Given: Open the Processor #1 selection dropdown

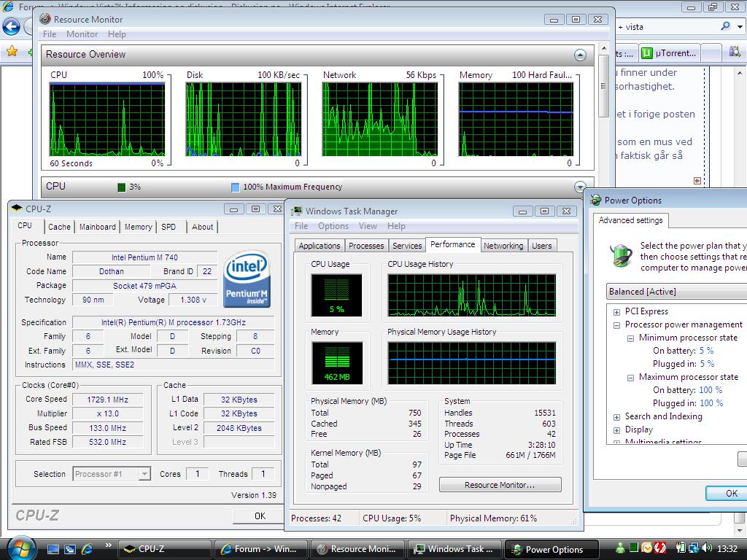Looking at the screenshot, I should [x=145, y=474].
